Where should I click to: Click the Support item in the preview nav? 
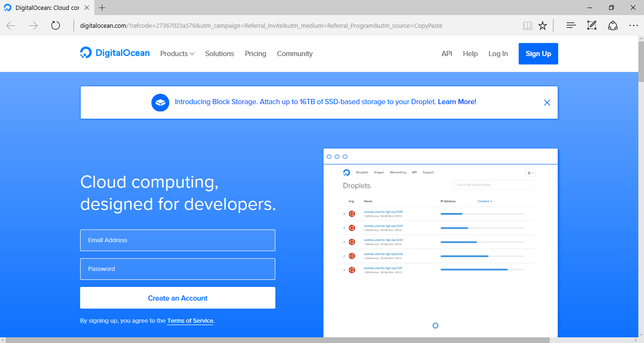(428, 172)
